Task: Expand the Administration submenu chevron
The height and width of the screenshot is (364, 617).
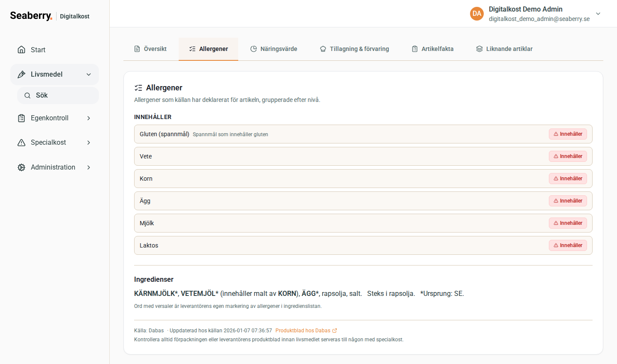Action: [89, 167]
